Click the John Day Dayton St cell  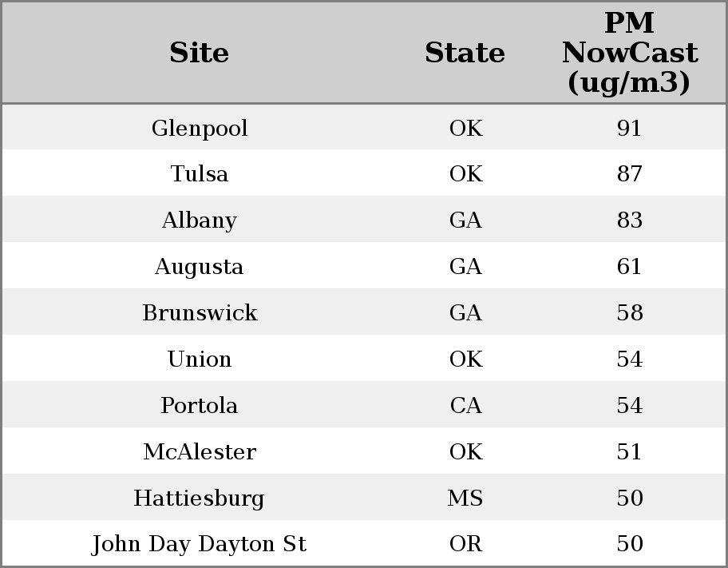(x=200, y=544)
